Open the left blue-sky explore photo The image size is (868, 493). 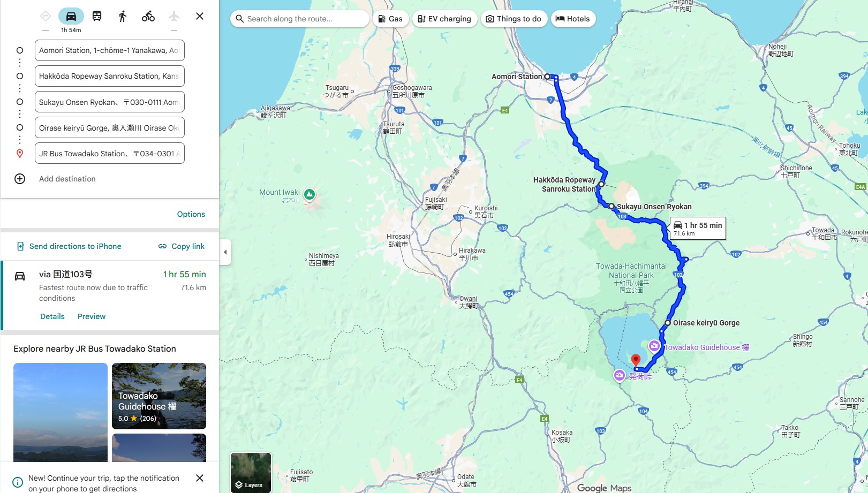point(61,412)
